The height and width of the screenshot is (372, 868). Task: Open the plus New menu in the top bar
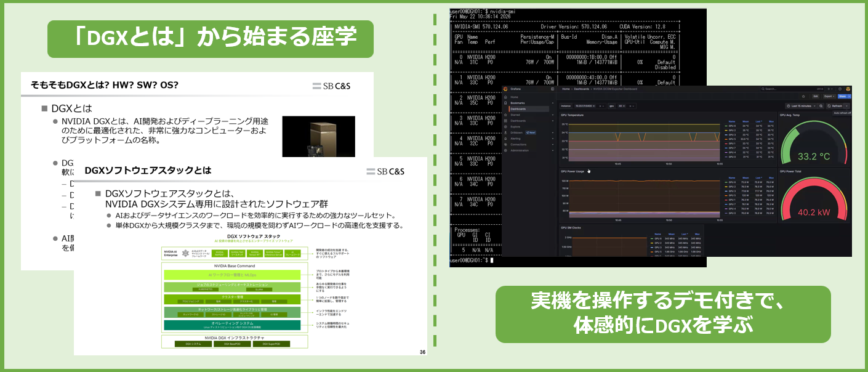tap(830, 89)
